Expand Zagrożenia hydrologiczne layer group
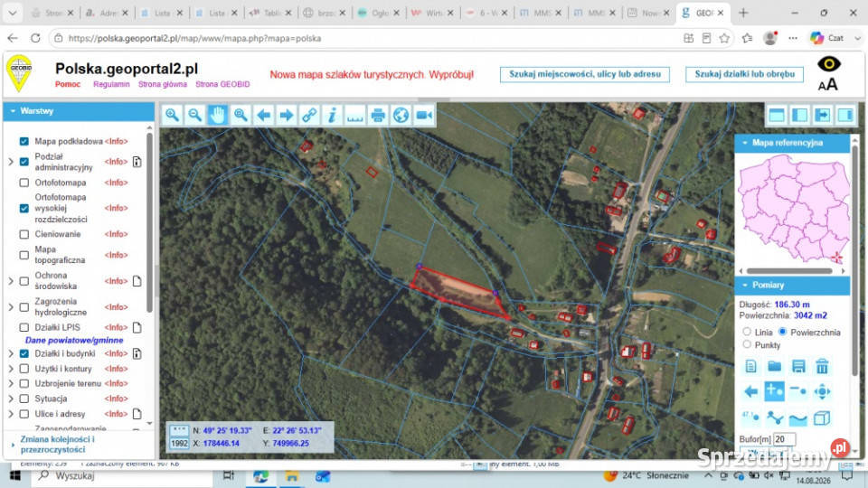The image size is (868, 488). (x=11, y=307)
